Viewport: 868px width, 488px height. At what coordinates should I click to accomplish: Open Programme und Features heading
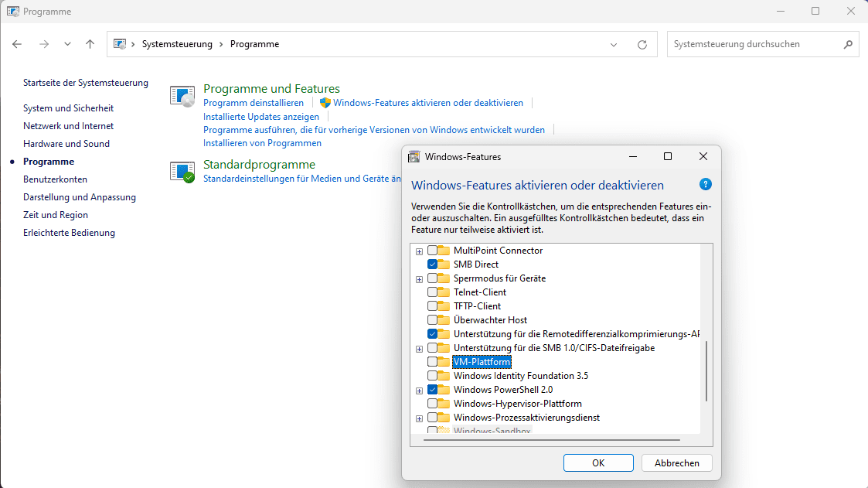pos(271,89)
